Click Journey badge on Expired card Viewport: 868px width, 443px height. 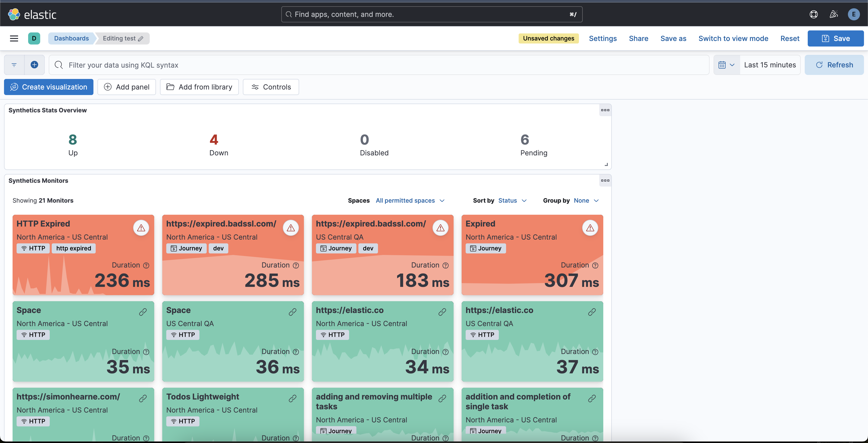pos(485,248)
